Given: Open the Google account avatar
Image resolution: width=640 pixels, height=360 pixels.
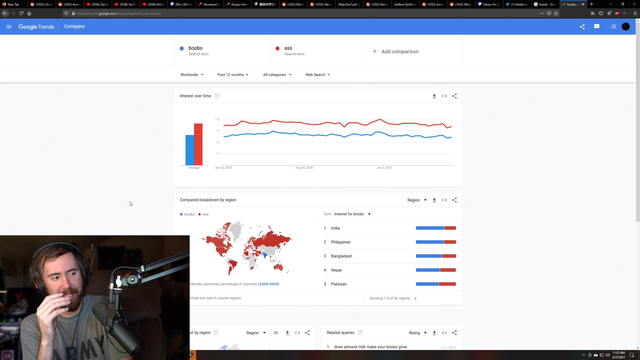Looking at the screenshot, I should (626, 27).
